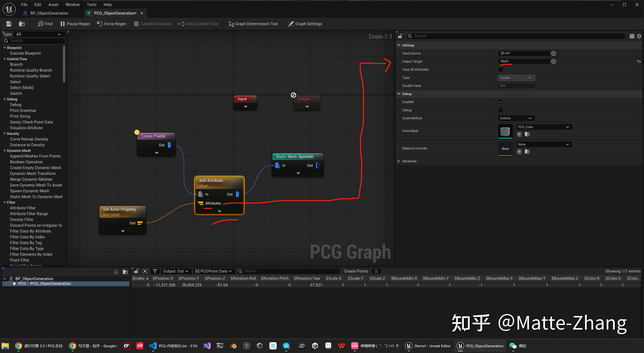Click the PCG_Cube mesh thumbnail
Screen dimensions: 644x353
click(x=505, y=131)
